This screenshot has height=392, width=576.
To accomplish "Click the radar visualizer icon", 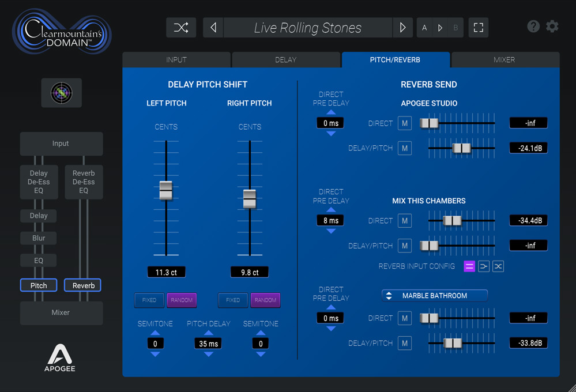I will click(61, 93).
